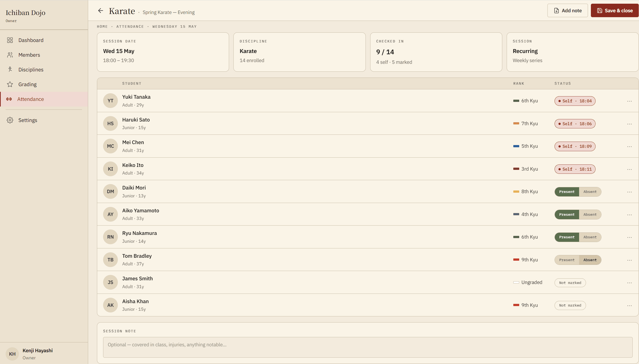Click the name Aisha Khan
639x364 pixels.
(135, 301)
